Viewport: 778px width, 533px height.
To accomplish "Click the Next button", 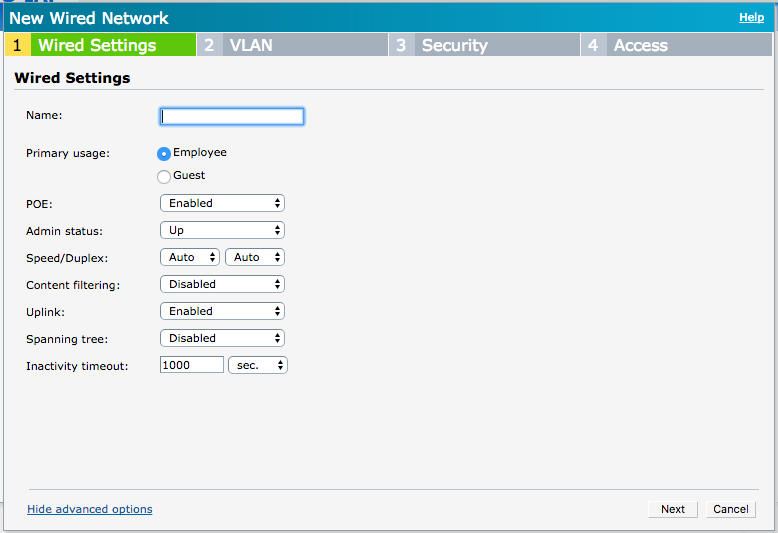I will click(673, 509).
